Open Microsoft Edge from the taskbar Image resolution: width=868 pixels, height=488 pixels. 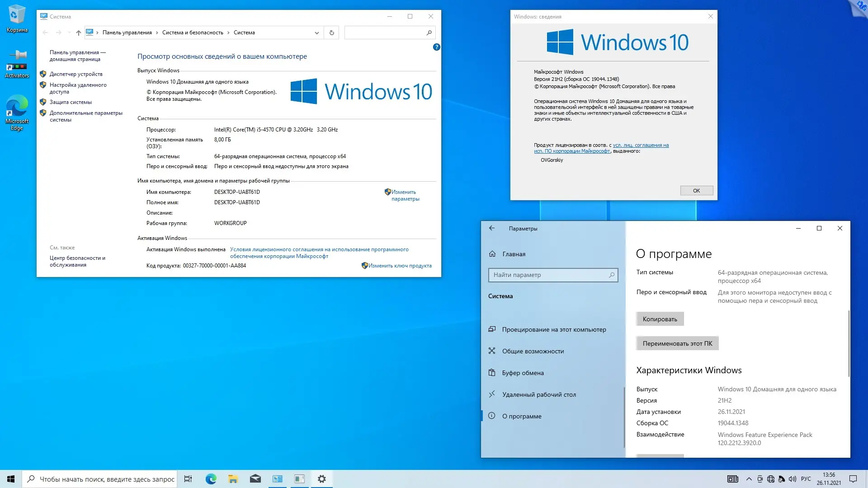[x=211, y=479]
